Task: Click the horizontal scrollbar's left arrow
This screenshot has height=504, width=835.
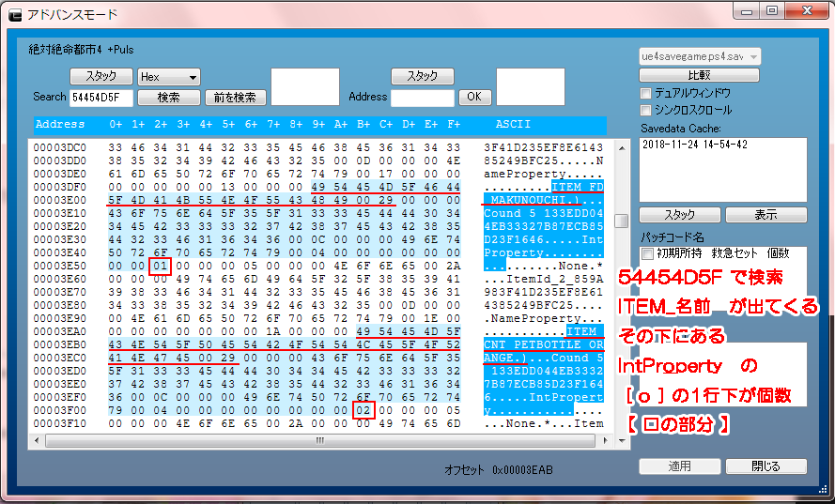Action: tap(36, 440)
